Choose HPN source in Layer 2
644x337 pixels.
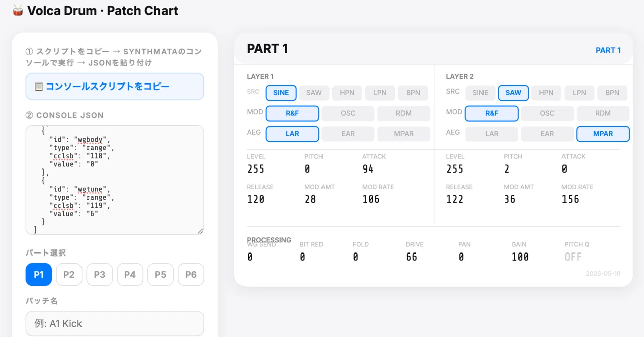pos(546,93)
